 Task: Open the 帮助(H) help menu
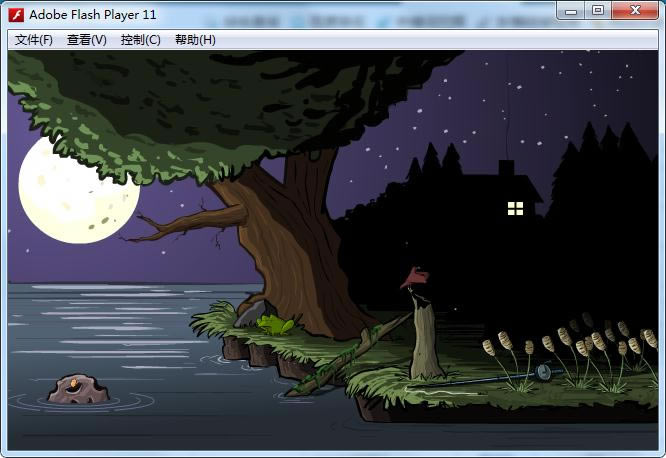coord(195,40)
